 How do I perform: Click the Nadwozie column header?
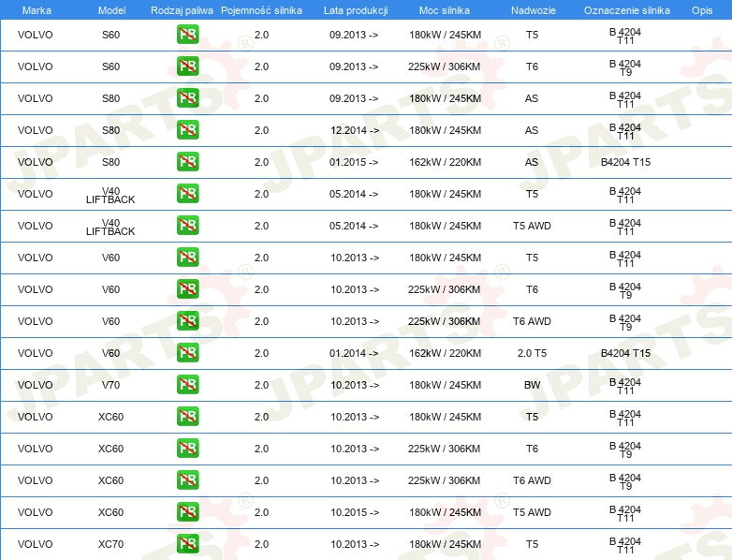click(x=531, y=9)
